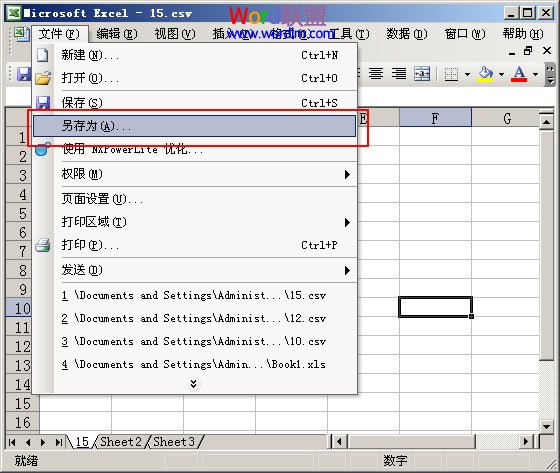
Task: Switch to the Sheet2 tab
Action: [x=121, y=442]
